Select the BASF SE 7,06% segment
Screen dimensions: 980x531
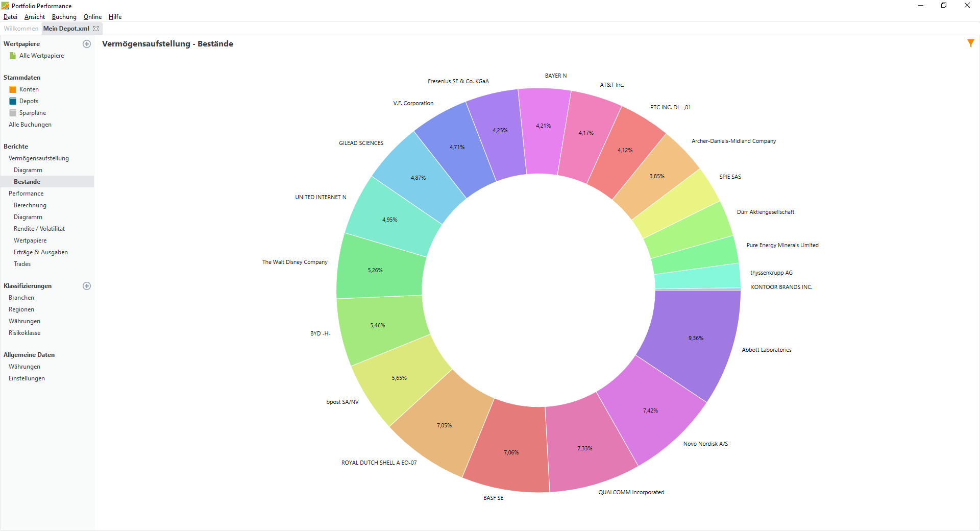pos(511,452)
